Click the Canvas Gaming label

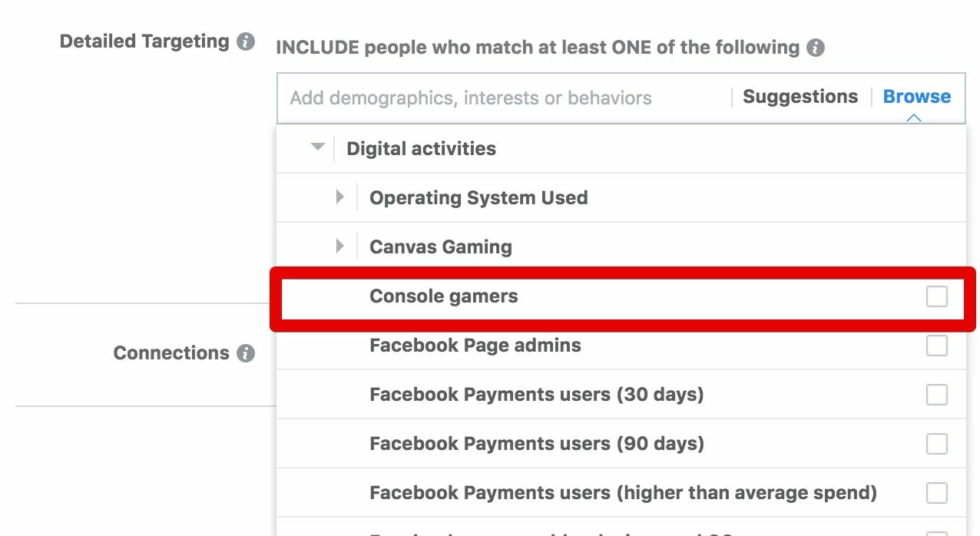441,247
